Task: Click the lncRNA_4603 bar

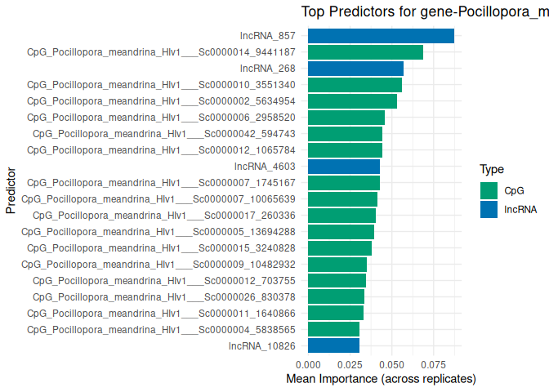Action: tap(344, 167)
